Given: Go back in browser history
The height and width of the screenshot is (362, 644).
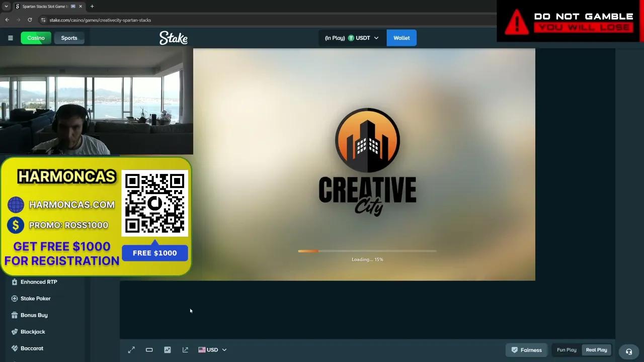Looking at the screenshot, I should [7, 20].
